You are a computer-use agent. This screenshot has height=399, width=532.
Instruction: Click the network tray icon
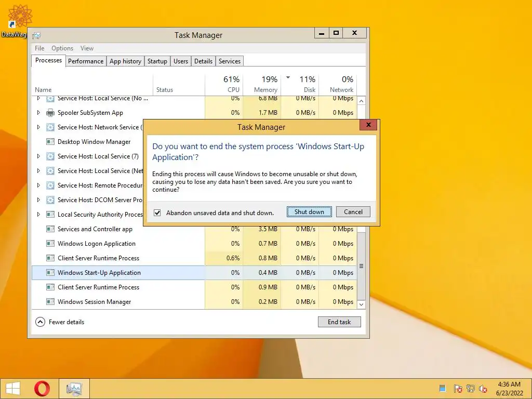(471, 389)
